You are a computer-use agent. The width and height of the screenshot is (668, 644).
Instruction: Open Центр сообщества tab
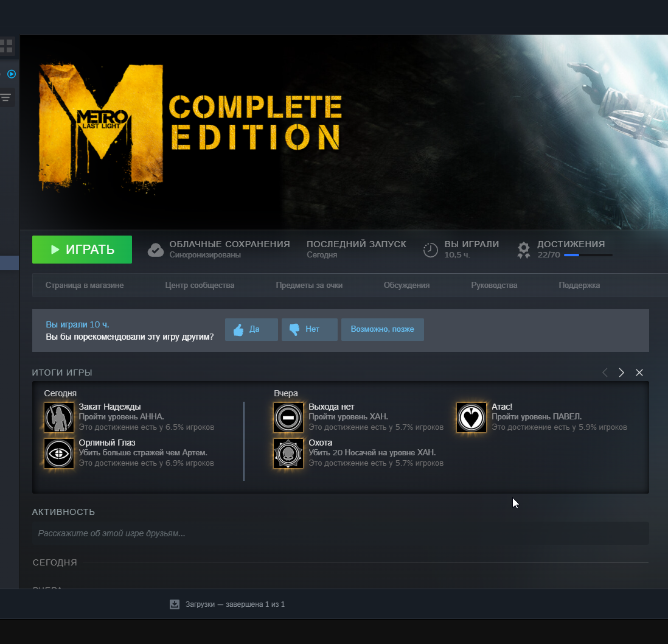pos(200,285)
